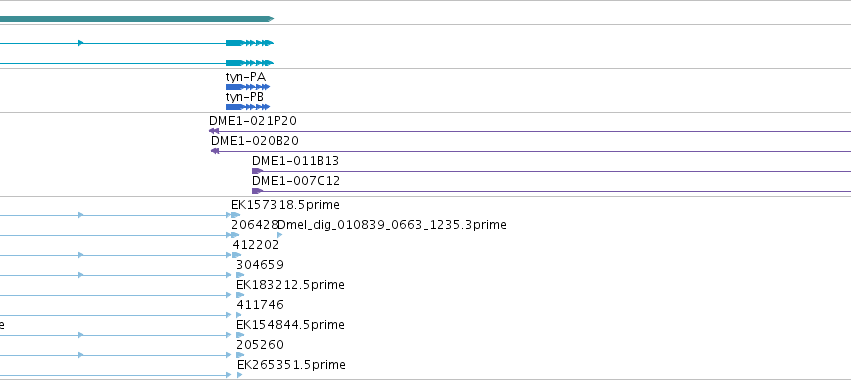Click the DME1-021P20 clone arrow end

click(x=214, y=131)
